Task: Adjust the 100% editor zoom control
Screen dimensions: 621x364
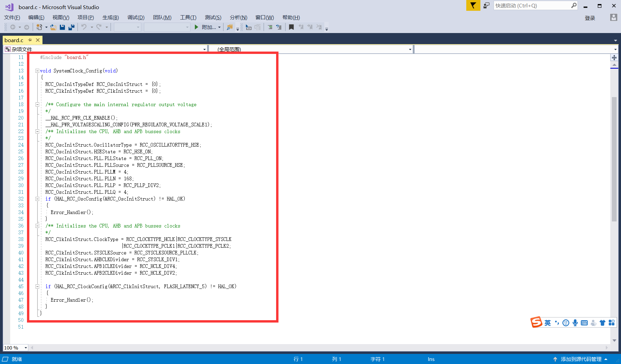Action: coord(15,347)
